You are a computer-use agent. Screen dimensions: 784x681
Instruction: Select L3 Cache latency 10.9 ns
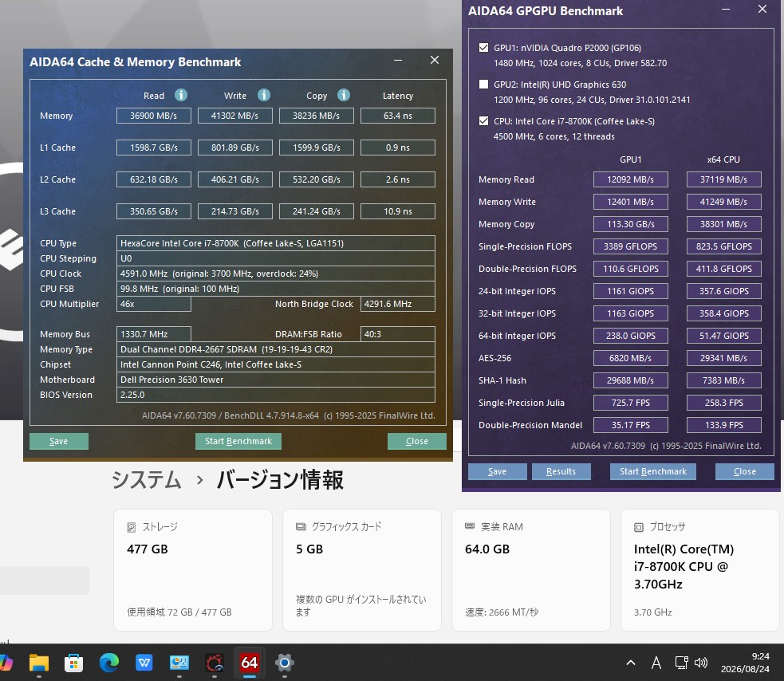pyautogui.click(x=398, y=211)
